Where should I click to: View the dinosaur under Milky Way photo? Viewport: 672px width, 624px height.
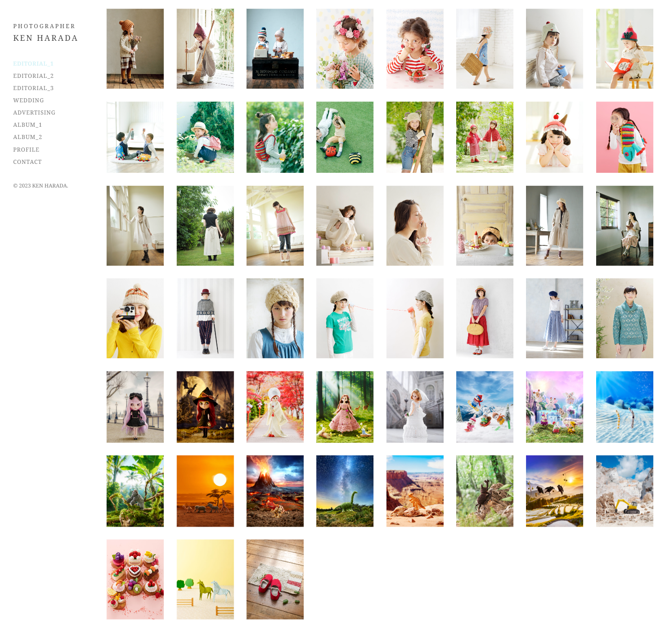pyautogui.click(x=345, y=491)
